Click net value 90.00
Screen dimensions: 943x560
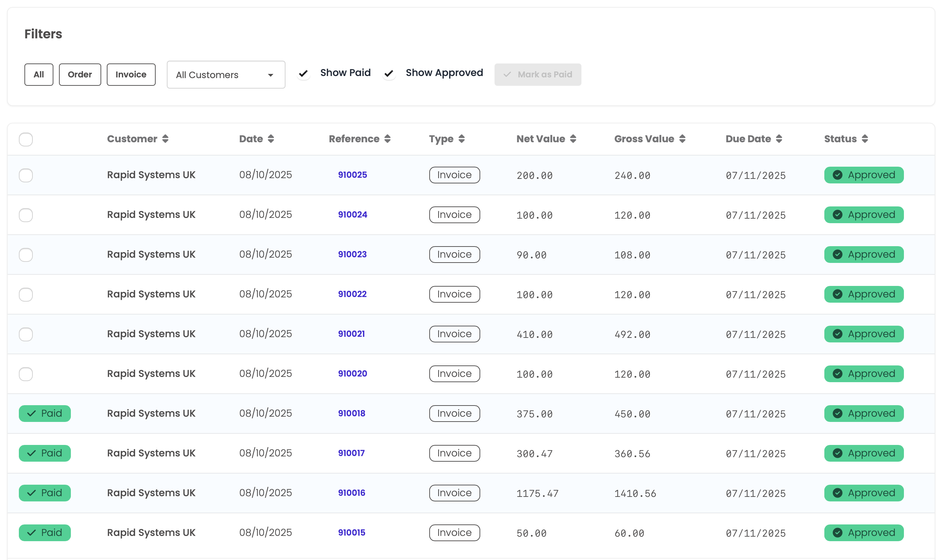coord(532,255)
